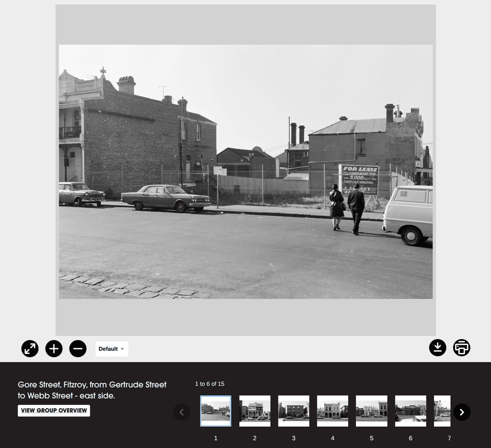The image size is (491, 448).
Task: Switch to image 2 in the series
Action: pyautogui.click(x=254, y=411)
